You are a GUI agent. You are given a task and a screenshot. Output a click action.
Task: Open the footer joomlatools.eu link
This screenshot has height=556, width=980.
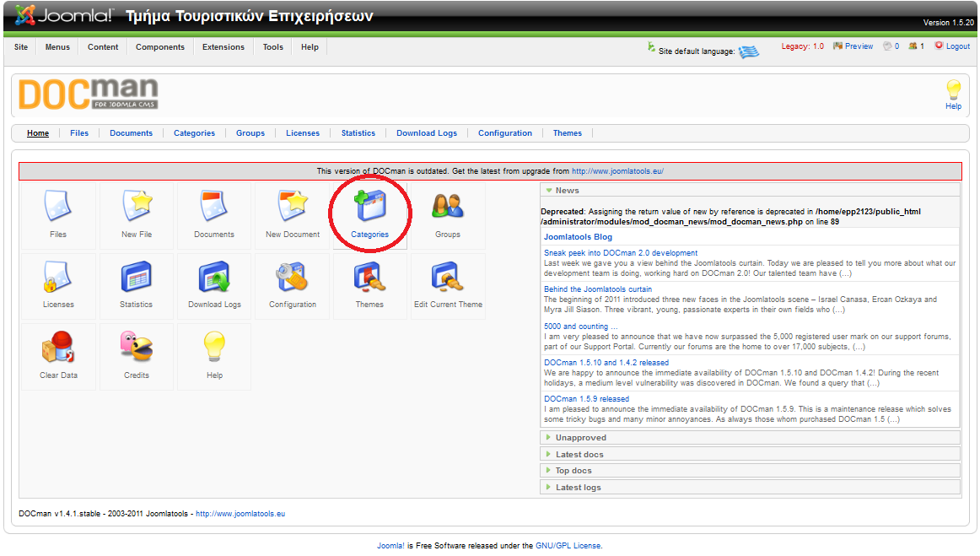(x=240, y=514)
